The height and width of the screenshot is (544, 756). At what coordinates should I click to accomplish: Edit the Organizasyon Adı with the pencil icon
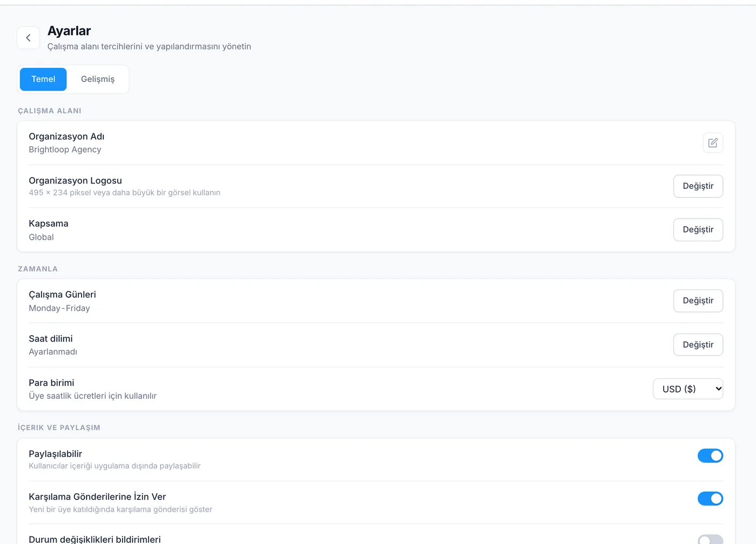(x=713, y=143)
